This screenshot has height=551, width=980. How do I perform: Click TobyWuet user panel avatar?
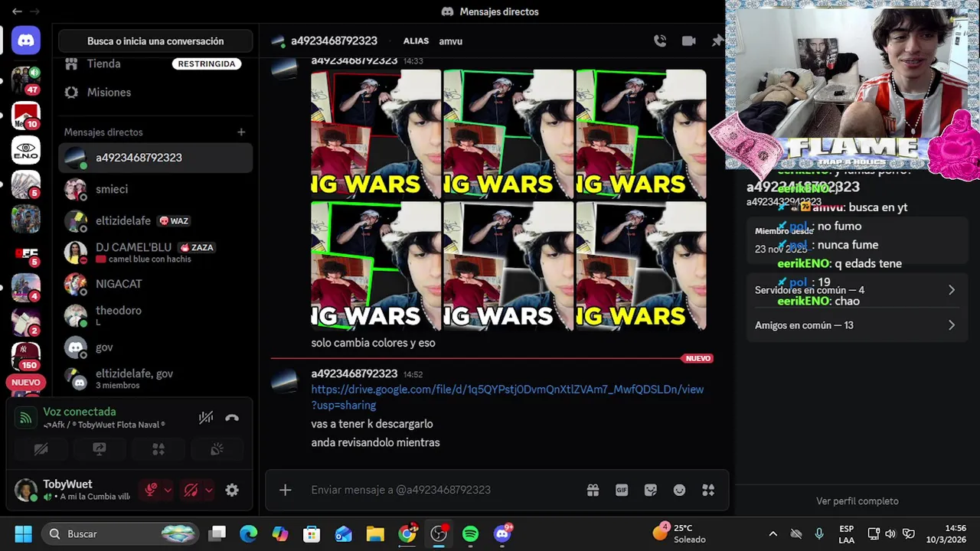[x=26, y=490]
